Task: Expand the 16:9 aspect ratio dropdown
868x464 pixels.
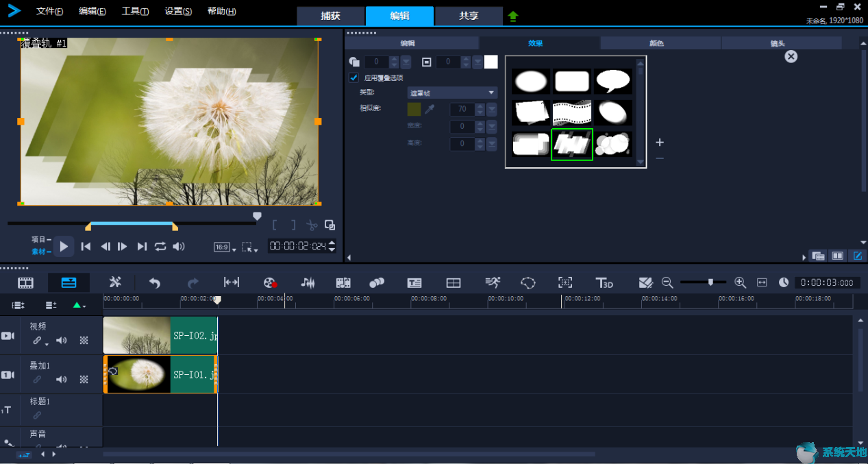Action: click(x=223, y=247)
